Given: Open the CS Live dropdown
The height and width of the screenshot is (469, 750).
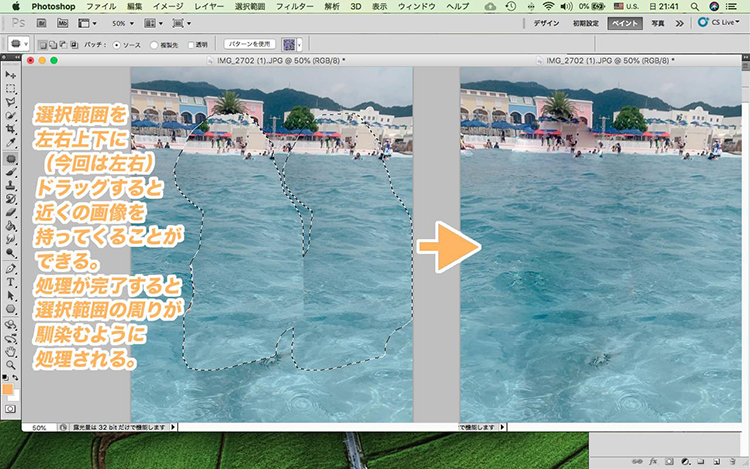Looking at the screenshot, I should tap(718, 22).
